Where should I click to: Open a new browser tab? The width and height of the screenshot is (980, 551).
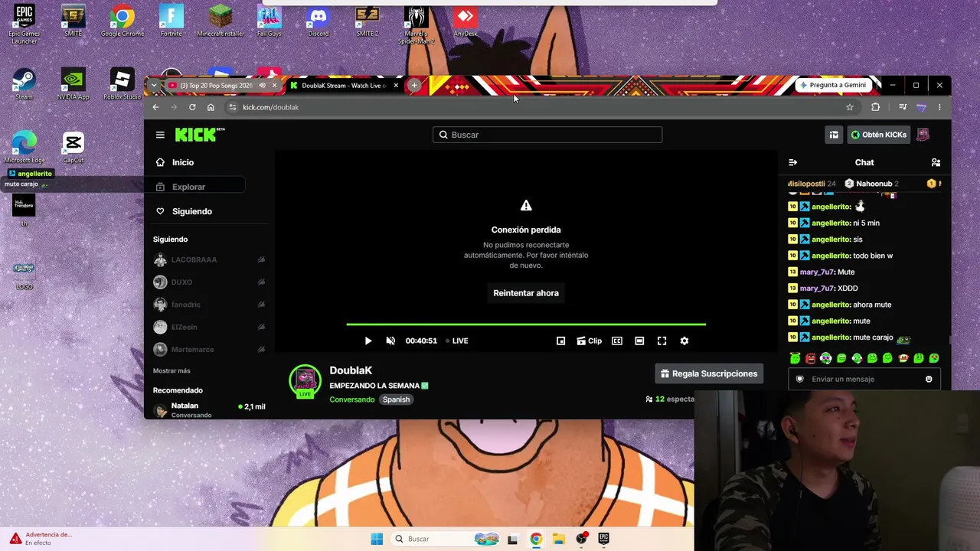tap(414, 86)
